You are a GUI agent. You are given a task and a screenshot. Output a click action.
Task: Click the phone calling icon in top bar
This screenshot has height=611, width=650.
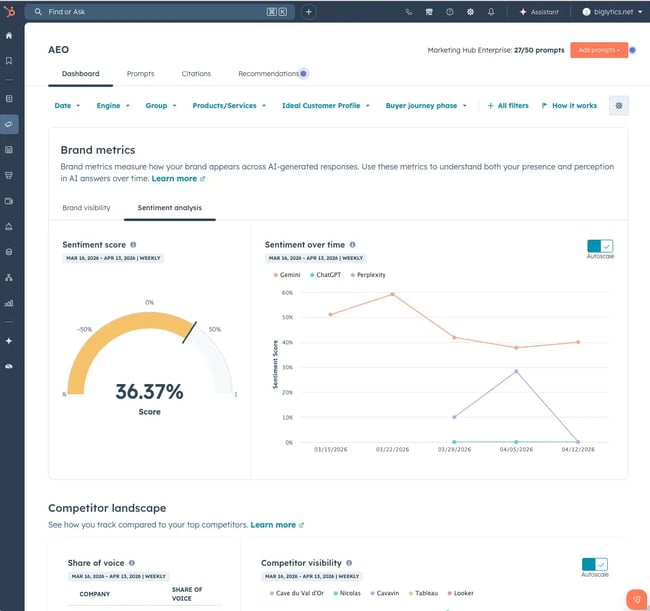tap(409, 12)
